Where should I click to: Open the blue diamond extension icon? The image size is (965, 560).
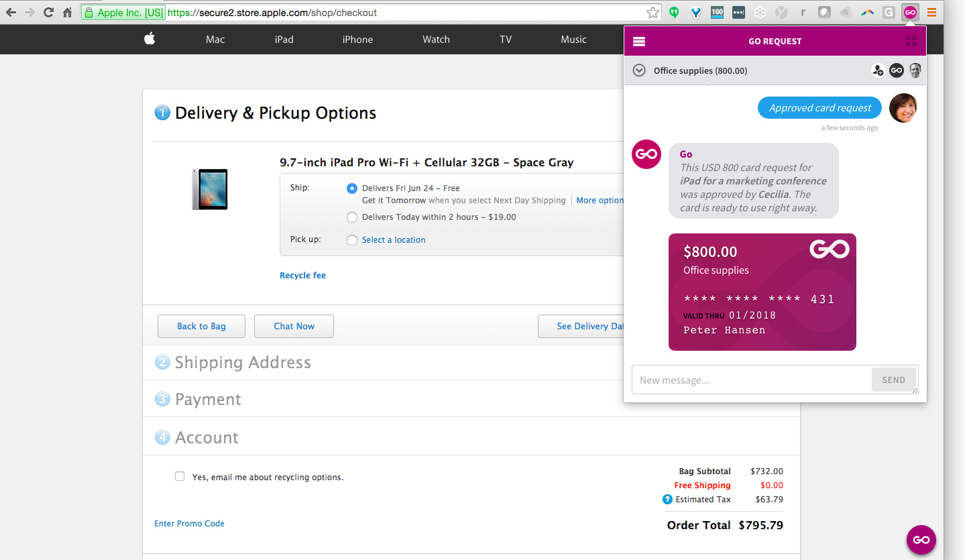pyautogui.click(x=695, y=12)
